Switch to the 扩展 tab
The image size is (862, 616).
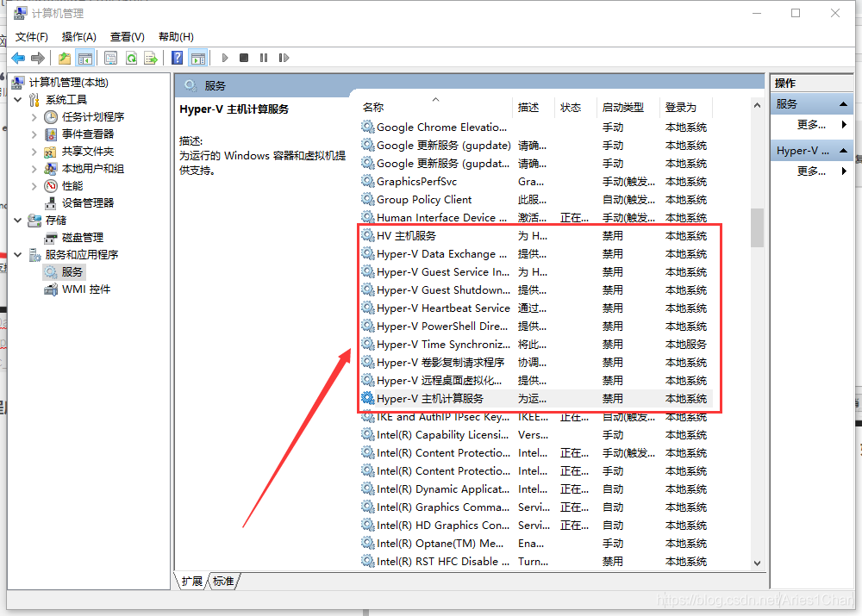coord(192,582)
